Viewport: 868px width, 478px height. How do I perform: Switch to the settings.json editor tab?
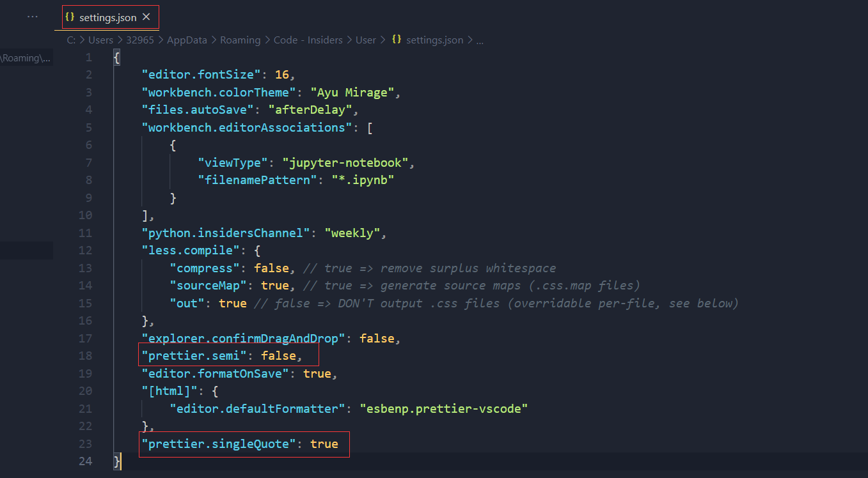click(108, 18)
